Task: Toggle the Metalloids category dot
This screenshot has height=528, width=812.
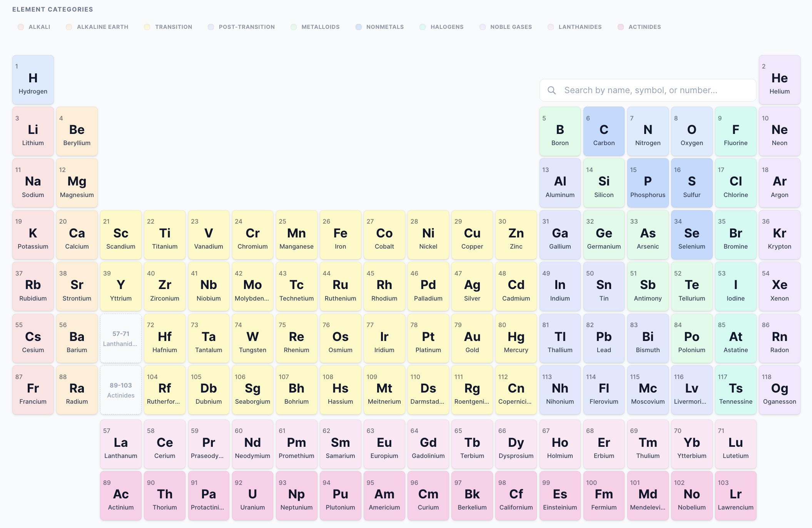Action: tap(293, 27)
